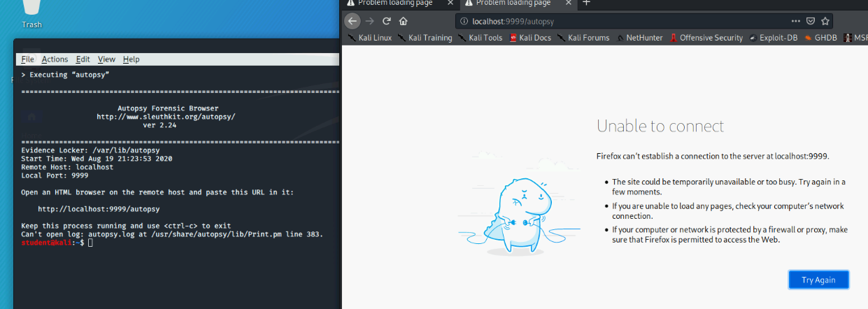Open the terminal Help menu
This screenshot has height=309, width=868.
coord(131,59)
